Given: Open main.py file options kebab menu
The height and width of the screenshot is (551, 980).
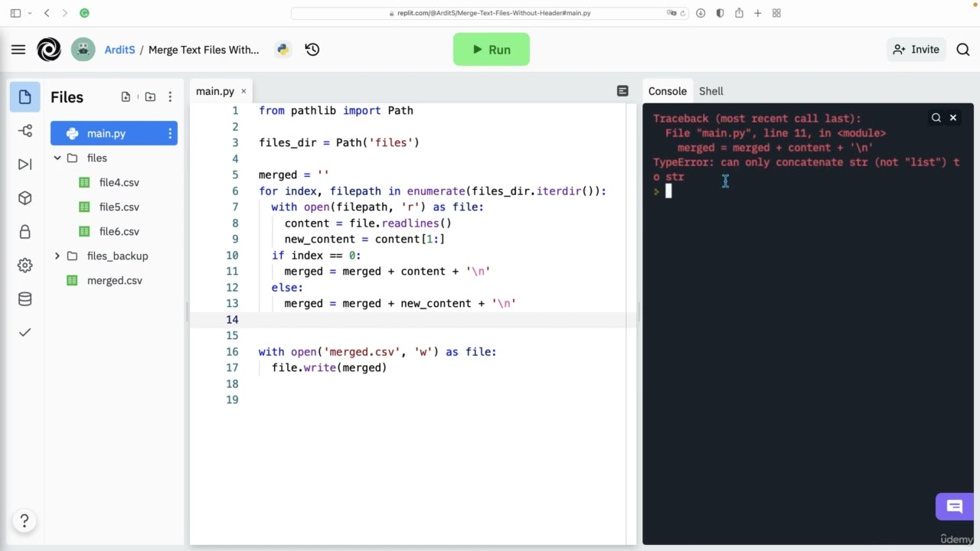Looking at the screenshot, I should pyautogui.click(x=170, y=133).
